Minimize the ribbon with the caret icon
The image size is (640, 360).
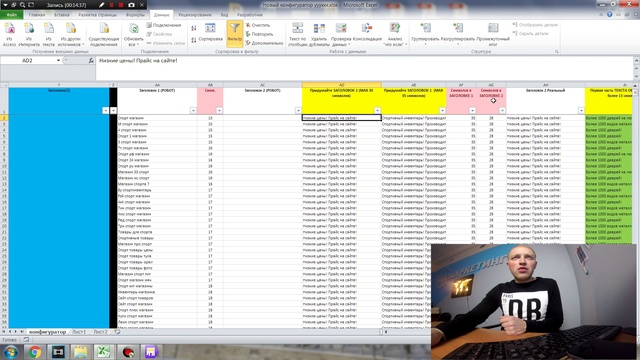click(601, 14)
